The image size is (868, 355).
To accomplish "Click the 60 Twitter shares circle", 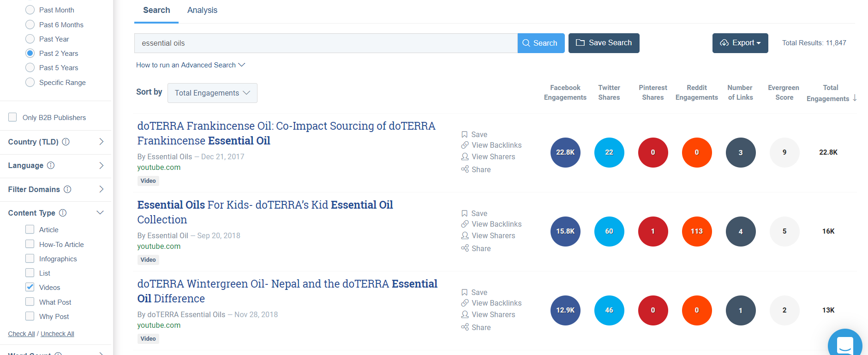I will tap(609, 231).
